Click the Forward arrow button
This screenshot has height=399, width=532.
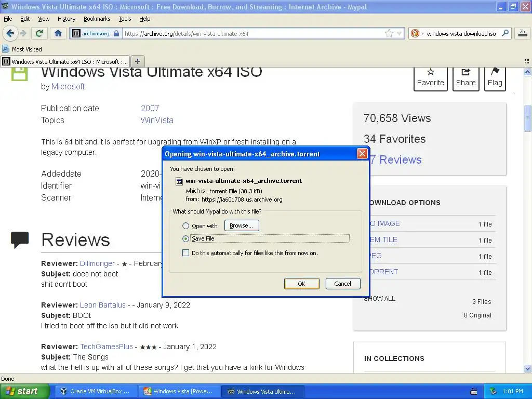click(23, 33)
